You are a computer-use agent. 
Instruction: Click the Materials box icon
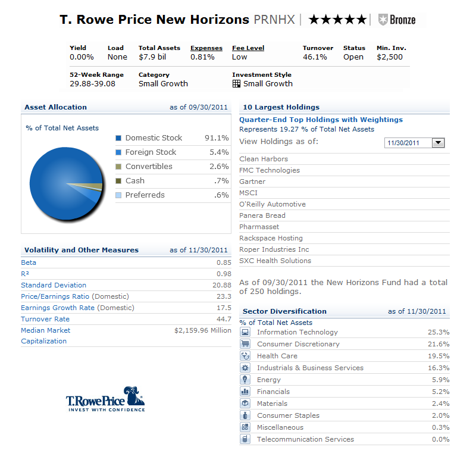coord(245,404)
